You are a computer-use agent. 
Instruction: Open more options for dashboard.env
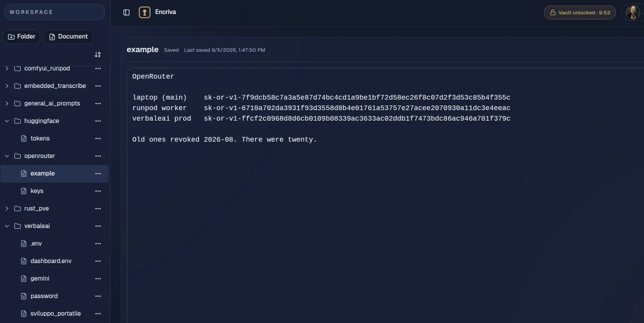coord(98,261)
